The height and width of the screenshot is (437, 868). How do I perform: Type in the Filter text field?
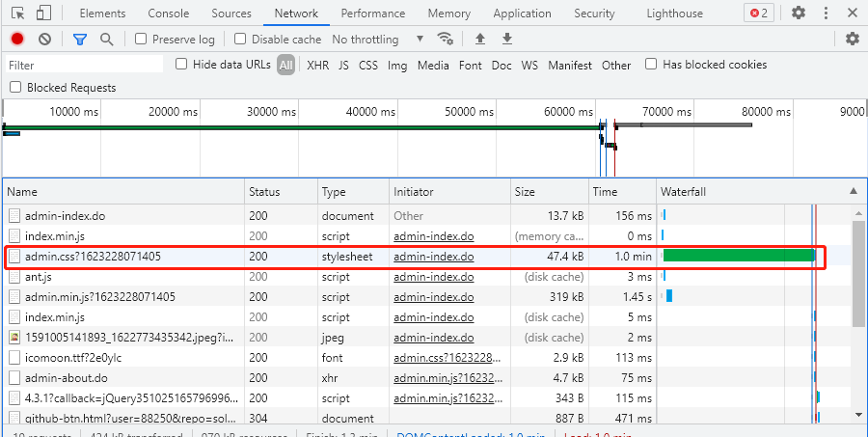pos(85,66)
